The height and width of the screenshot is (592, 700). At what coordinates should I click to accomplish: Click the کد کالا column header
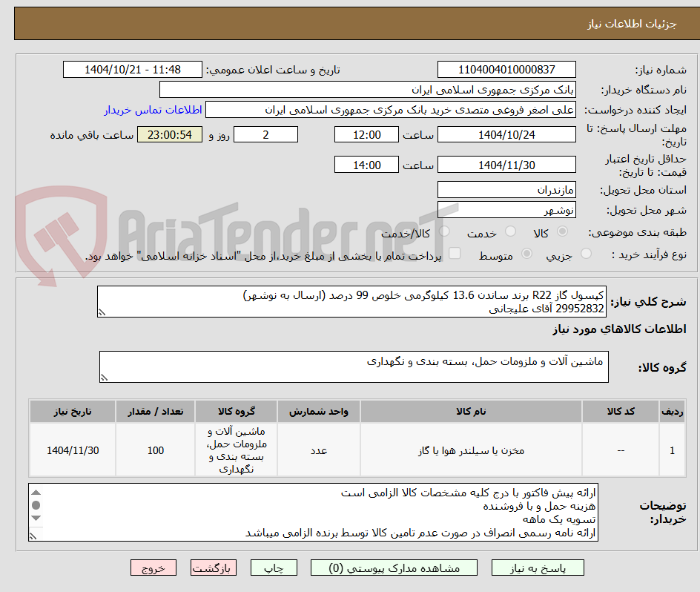(x=621, y=412)
